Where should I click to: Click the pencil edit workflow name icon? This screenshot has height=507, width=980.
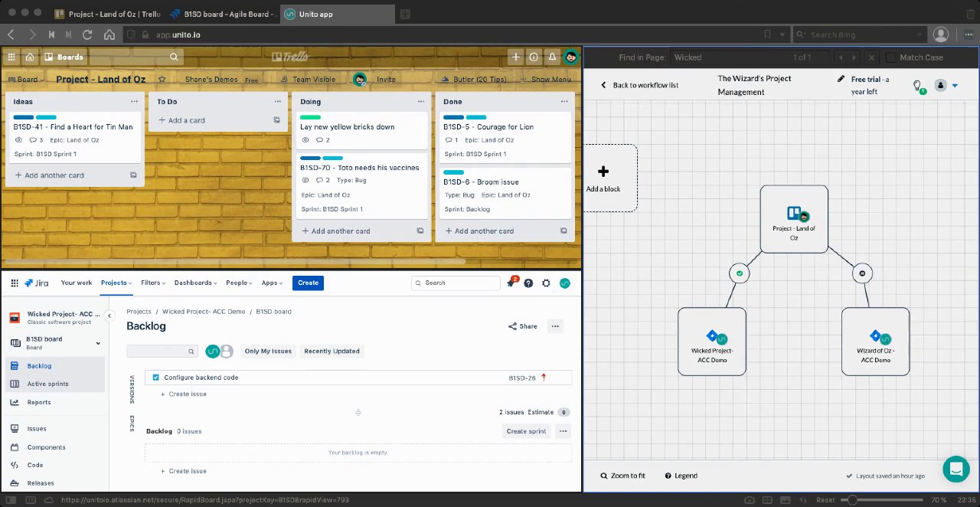pos(841,79)
